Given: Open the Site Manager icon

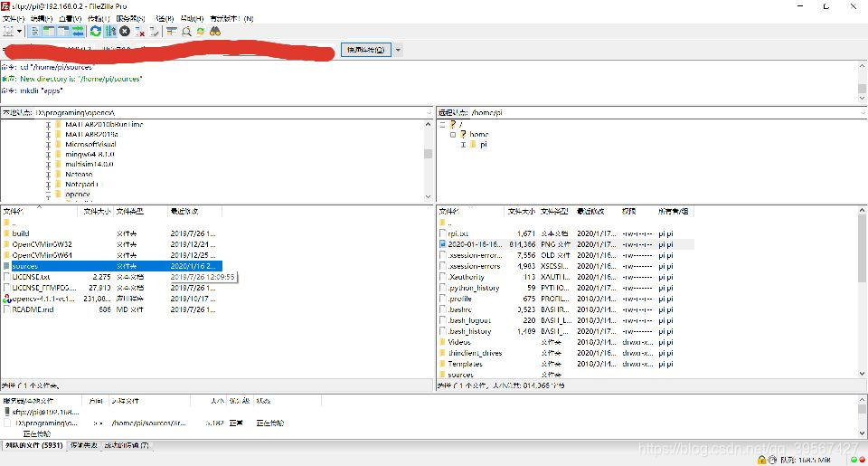Looking at the screenshot, I should (8, 32).
